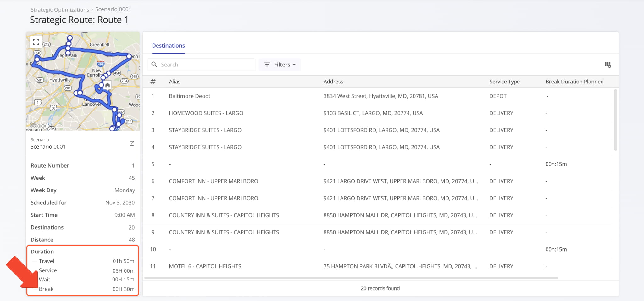Image resolution: width=644 pixels, height=301 pixels.
Task: Select row 6 COMFORT INN - UPPER MARLBORO
Action: pyautogui.click(x=377, y=181)
